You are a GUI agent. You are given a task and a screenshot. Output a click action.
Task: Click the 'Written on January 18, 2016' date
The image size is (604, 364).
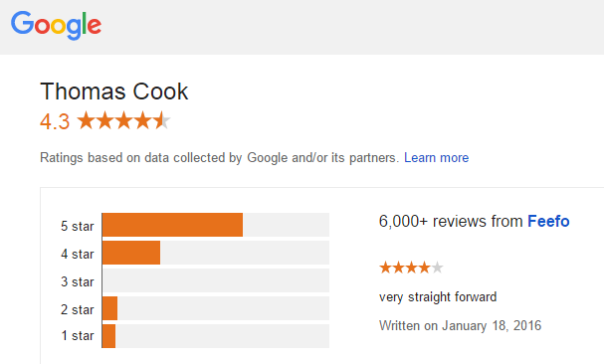click(460, 325)
